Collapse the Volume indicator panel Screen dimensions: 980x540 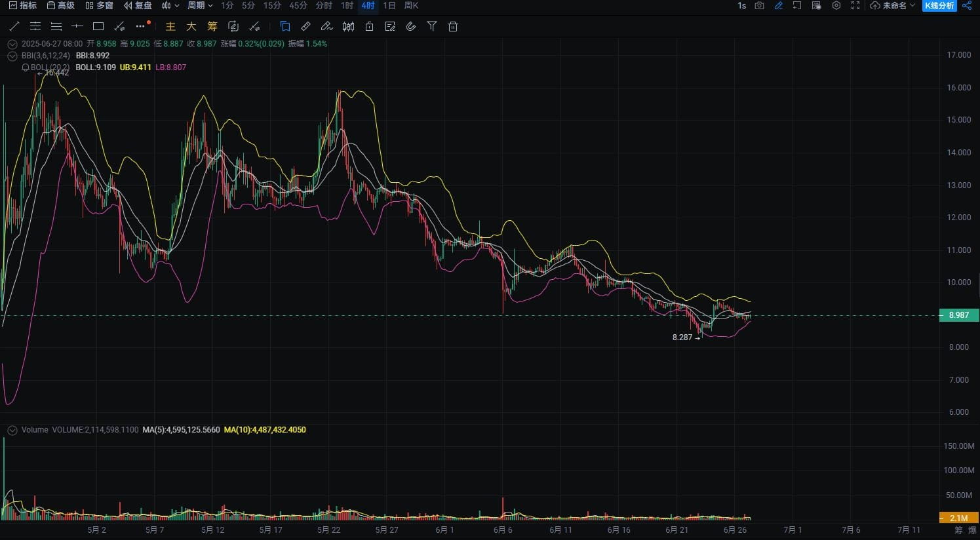(x=12, y=430)
